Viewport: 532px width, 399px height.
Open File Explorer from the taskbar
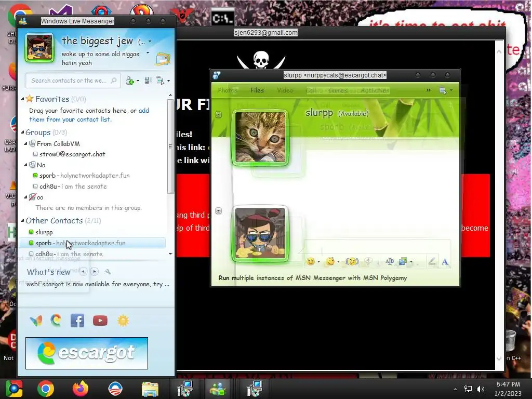(x=150, y=389)
